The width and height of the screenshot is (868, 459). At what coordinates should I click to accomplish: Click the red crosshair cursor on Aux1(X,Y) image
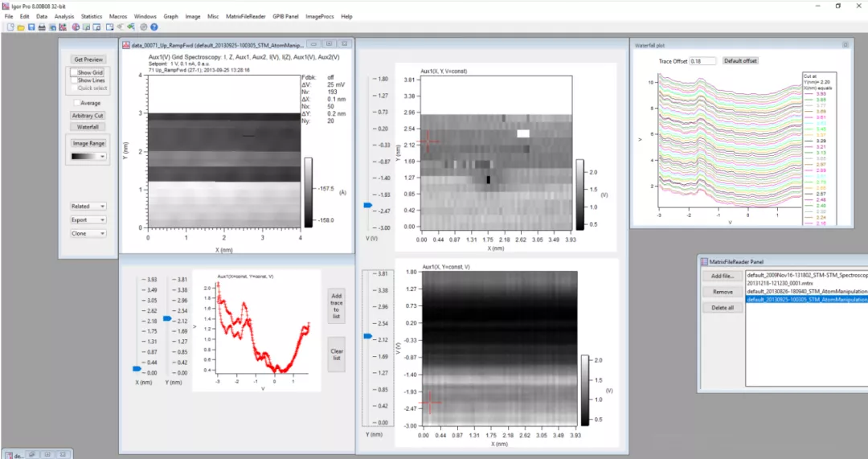[428, 141]
